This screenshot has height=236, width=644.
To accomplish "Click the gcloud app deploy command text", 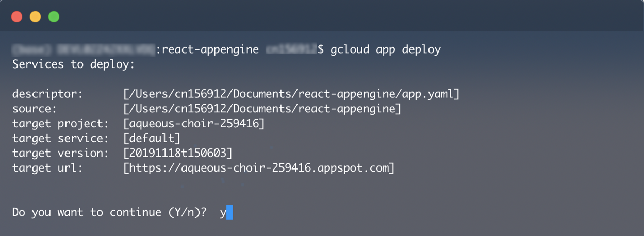I will point(386,49).
